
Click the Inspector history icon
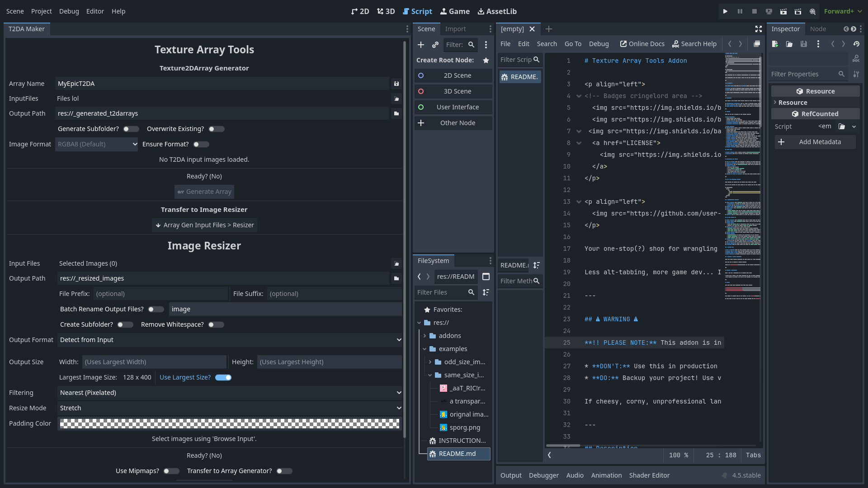point(856,44)
